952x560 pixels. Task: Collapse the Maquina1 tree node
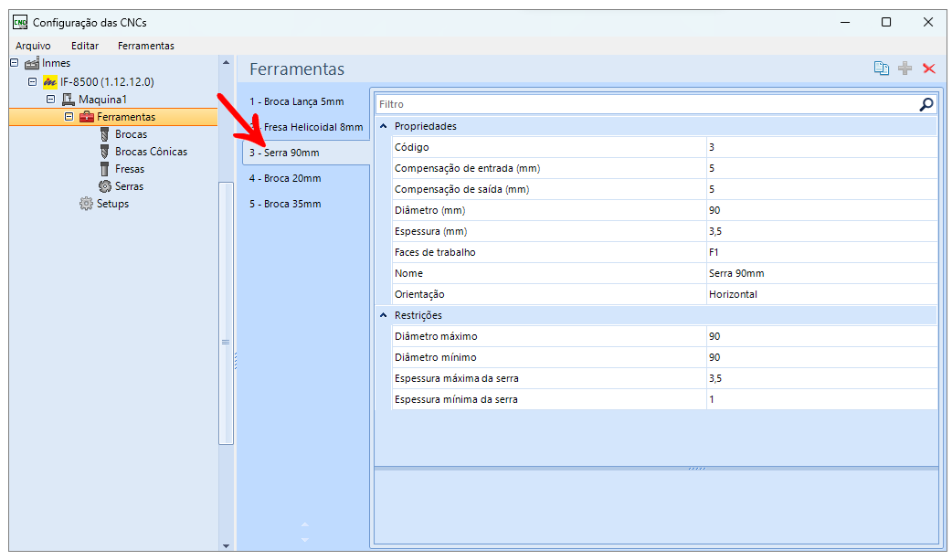51,99
